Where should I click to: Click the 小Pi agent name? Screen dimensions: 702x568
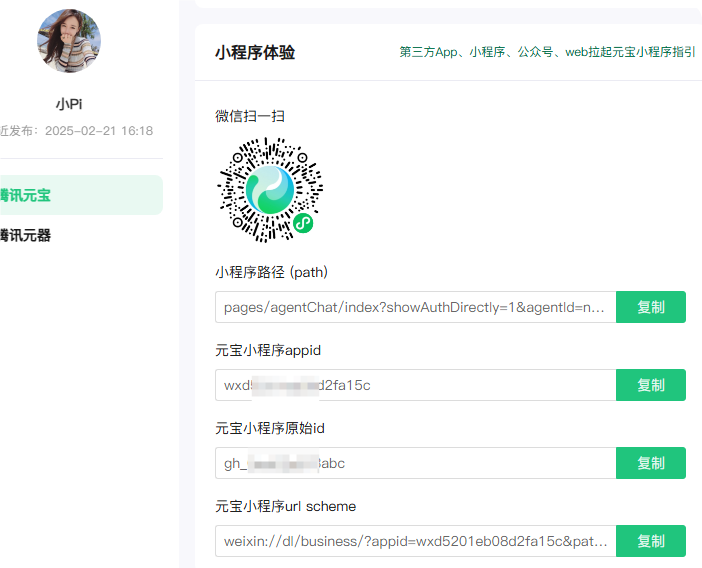pyautogui.click(x=69, y=104)
